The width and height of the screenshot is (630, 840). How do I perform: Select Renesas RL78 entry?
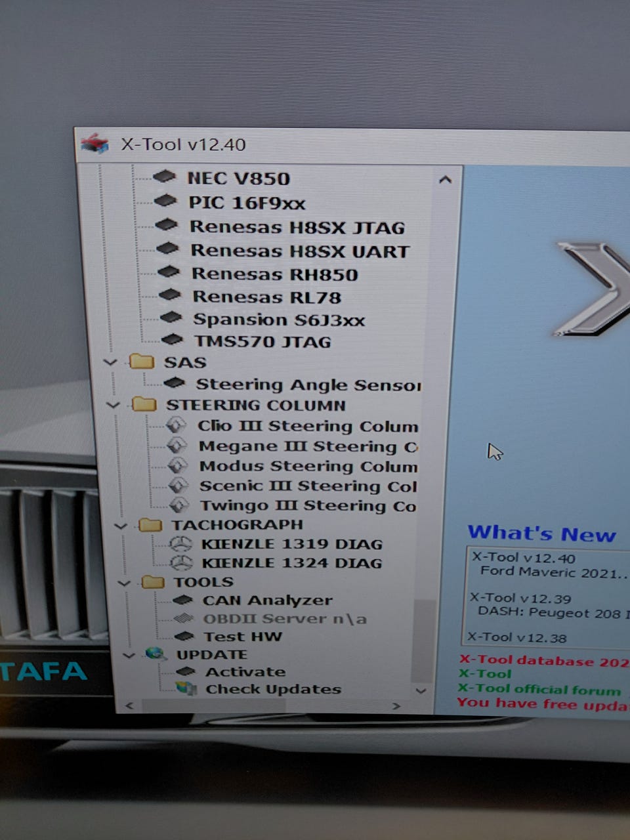click(267, 297)
